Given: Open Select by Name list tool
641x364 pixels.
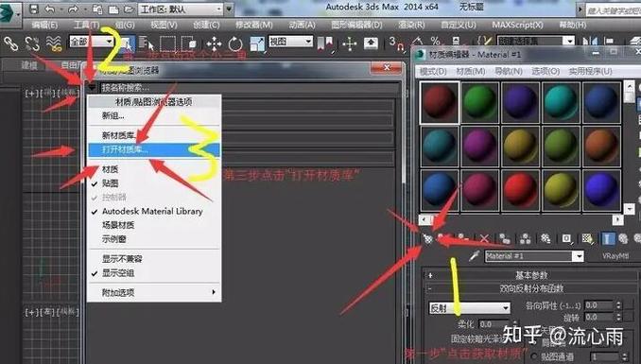Looking at the screenshot, I should tap(146, 43).
